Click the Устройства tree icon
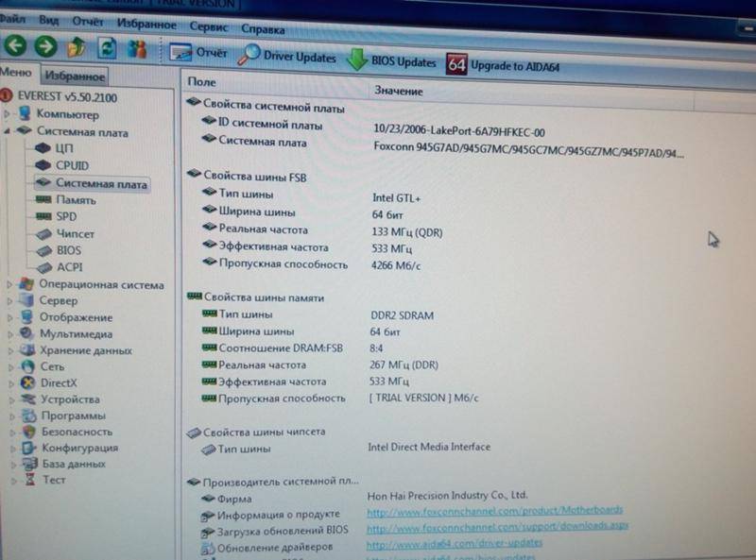The width and height of the screenshot is (756, 560). [28, 399]
